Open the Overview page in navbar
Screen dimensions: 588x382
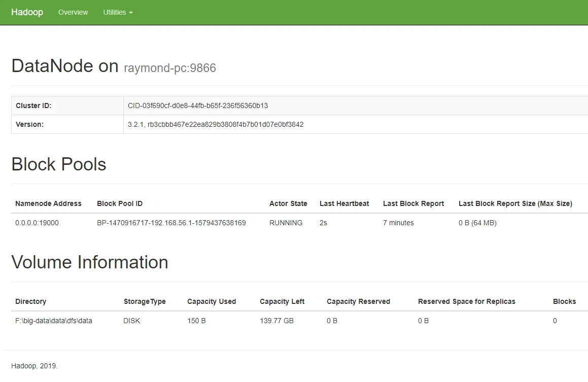tap(73, 12)
